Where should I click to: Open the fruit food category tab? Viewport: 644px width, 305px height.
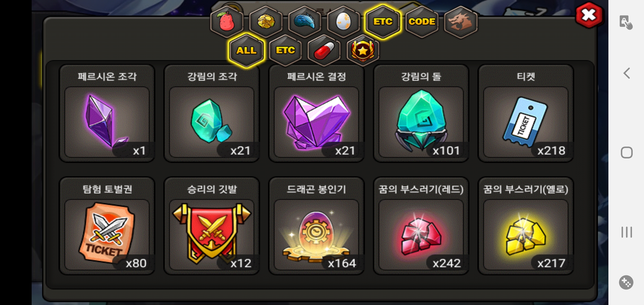[227, 22]
